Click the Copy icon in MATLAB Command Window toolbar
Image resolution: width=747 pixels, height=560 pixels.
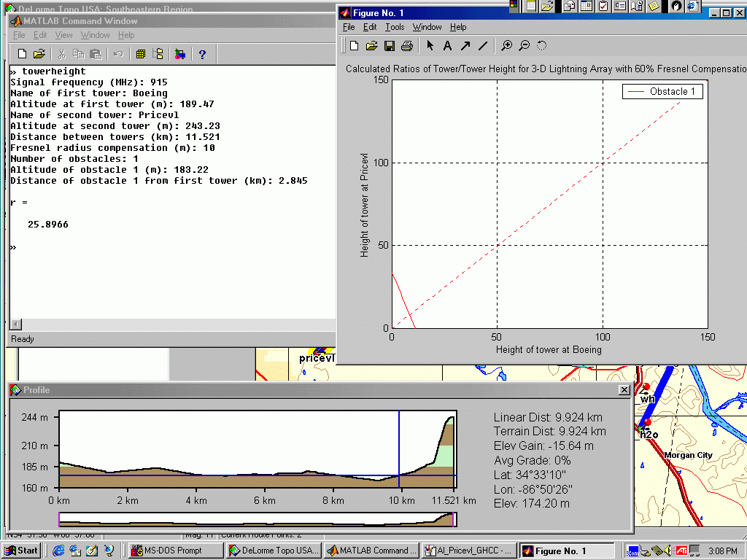coord(78,54)
